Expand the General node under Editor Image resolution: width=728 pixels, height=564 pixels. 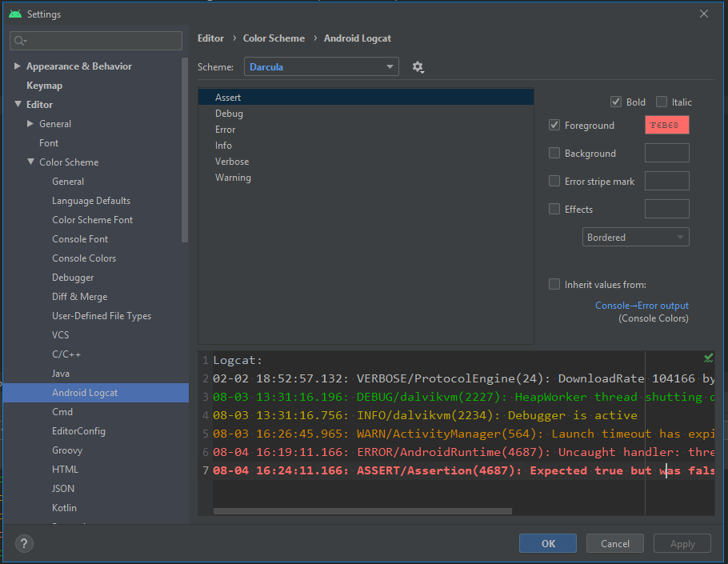[30, 123]
